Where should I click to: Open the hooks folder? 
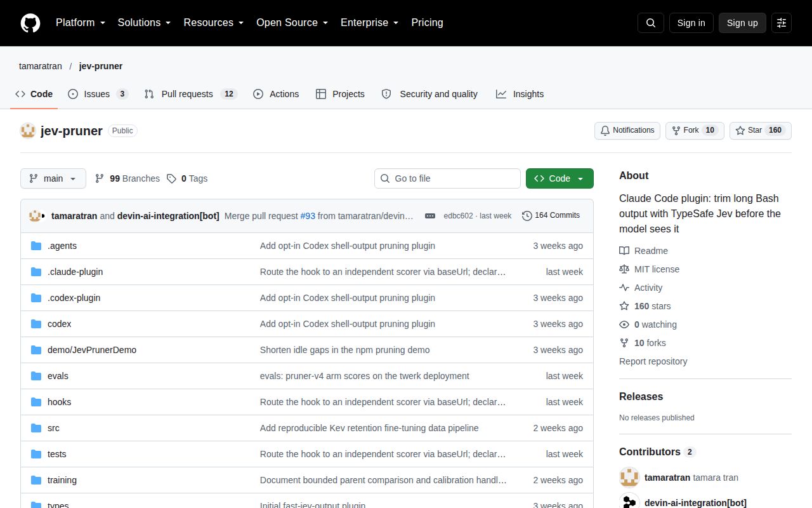(59, 402)
